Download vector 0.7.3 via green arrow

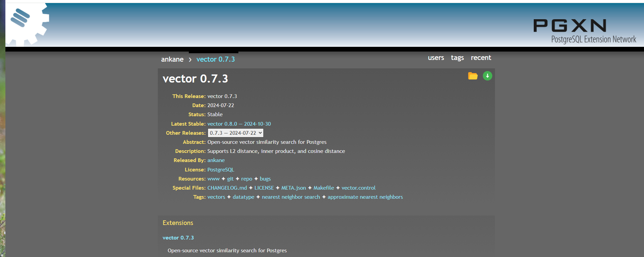pos(487,76)
